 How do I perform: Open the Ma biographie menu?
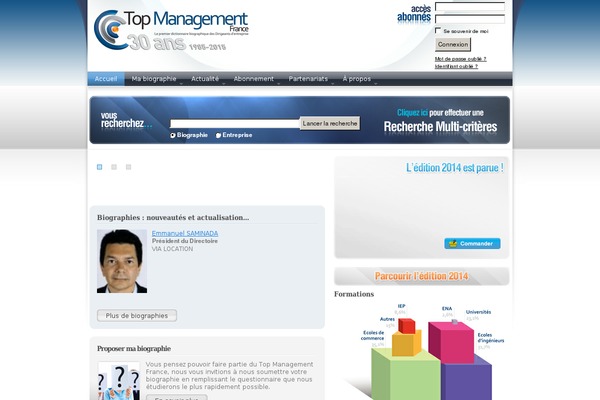click(154, 79)
